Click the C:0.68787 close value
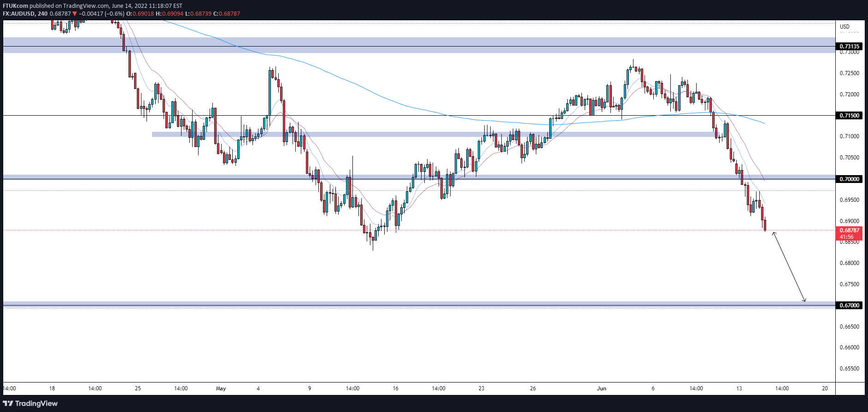This screenshot has width=868, height=412. tap(227, 13)
